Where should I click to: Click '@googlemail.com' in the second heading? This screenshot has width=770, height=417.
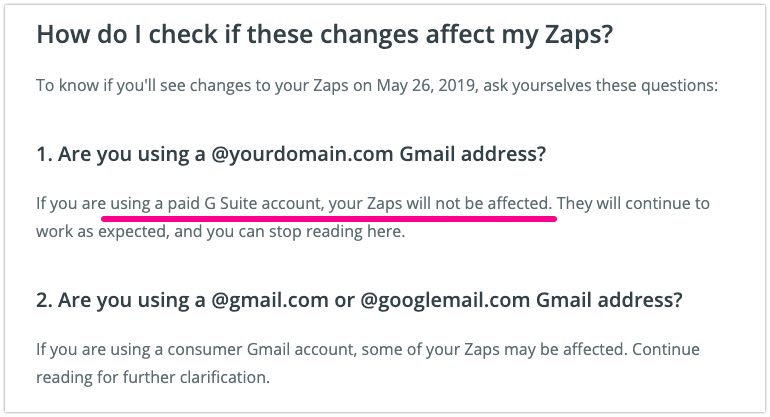pyautogui.click(x=445, y=300)
